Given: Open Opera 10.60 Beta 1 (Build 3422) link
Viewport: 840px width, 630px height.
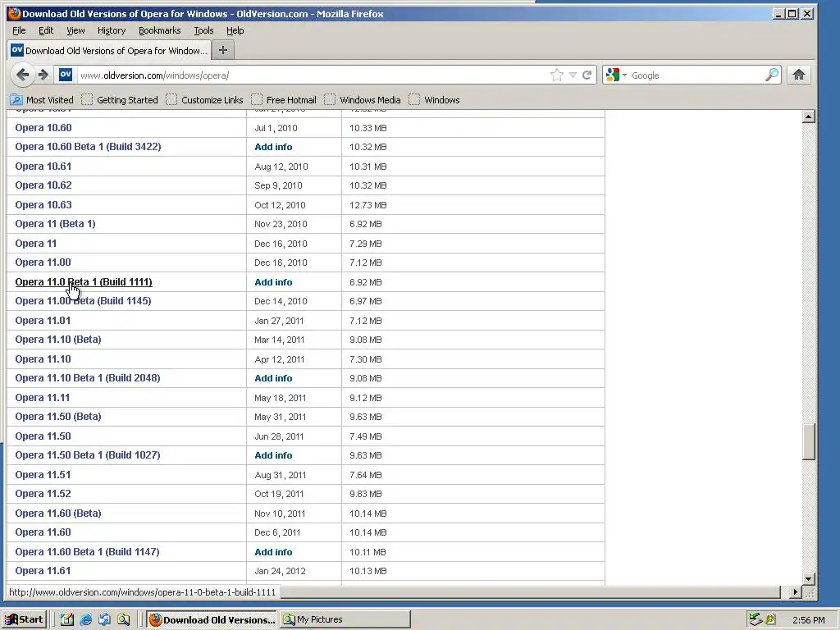Looking at the screenshot, I should coord(88,146).
